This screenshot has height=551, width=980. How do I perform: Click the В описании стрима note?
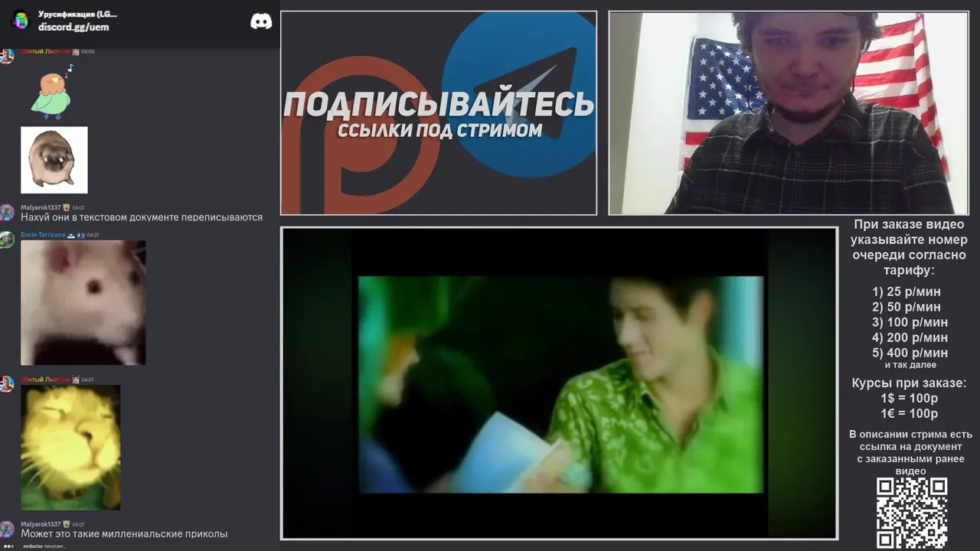(910, 452)
